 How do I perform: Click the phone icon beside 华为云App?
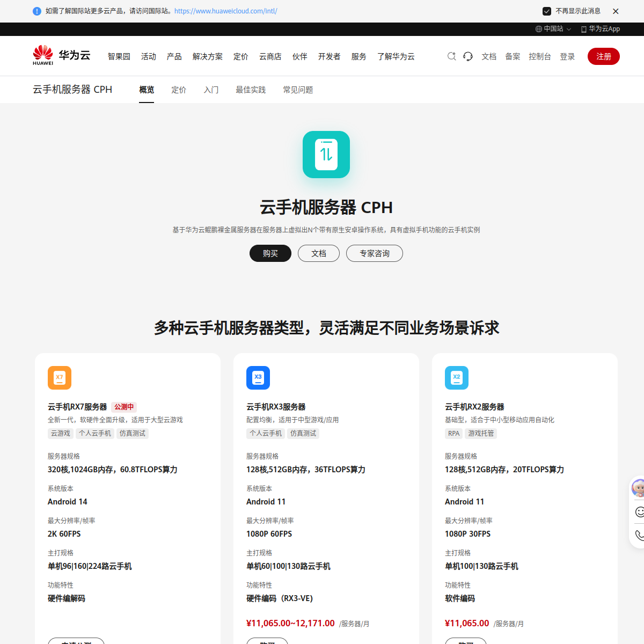(x=584, y=29)
